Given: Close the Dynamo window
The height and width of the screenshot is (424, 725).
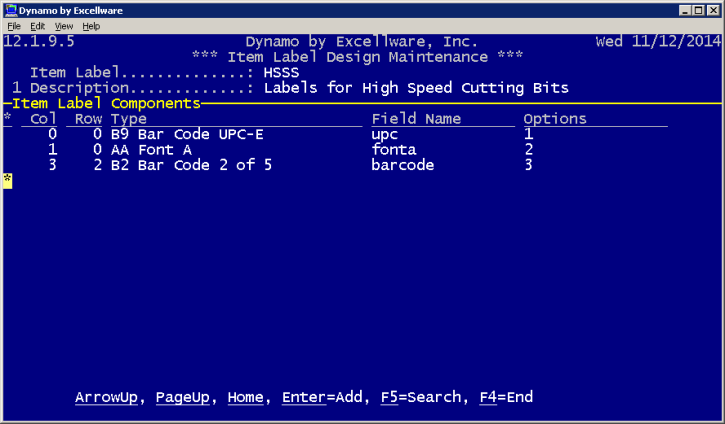Looking at the screenshot, I should [713, 10].
